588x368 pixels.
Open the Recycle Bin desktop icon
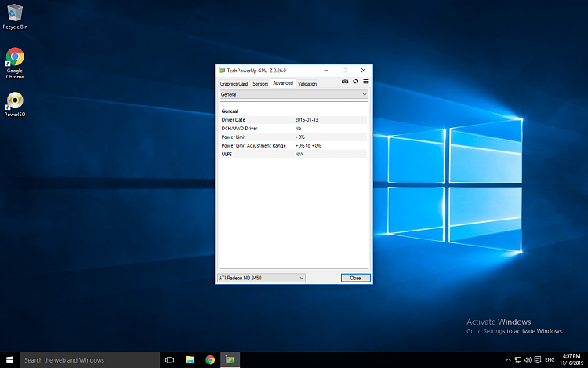tap(15, 16)
